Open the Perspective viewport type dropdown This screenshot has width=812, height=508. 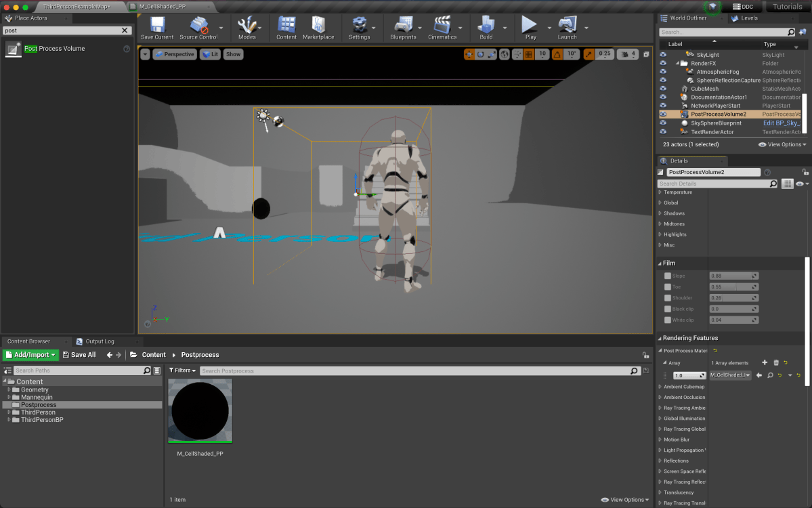coord(175,54)
